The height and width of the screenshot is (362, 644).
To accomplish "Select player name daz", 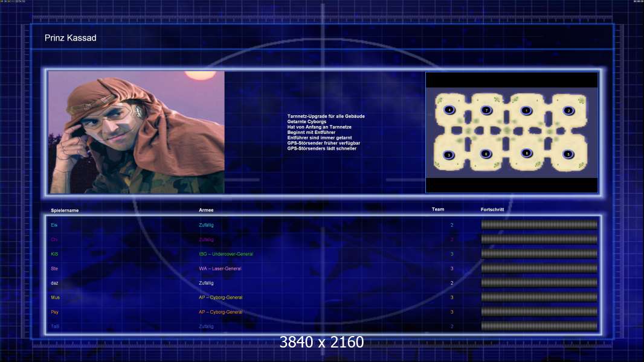I will tap(54, 283).
